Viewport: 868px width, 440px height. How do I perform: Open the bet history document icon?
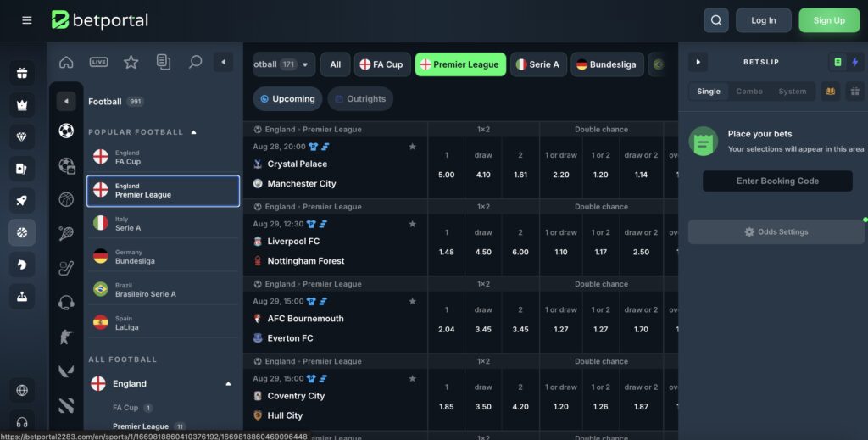[164, 62]
